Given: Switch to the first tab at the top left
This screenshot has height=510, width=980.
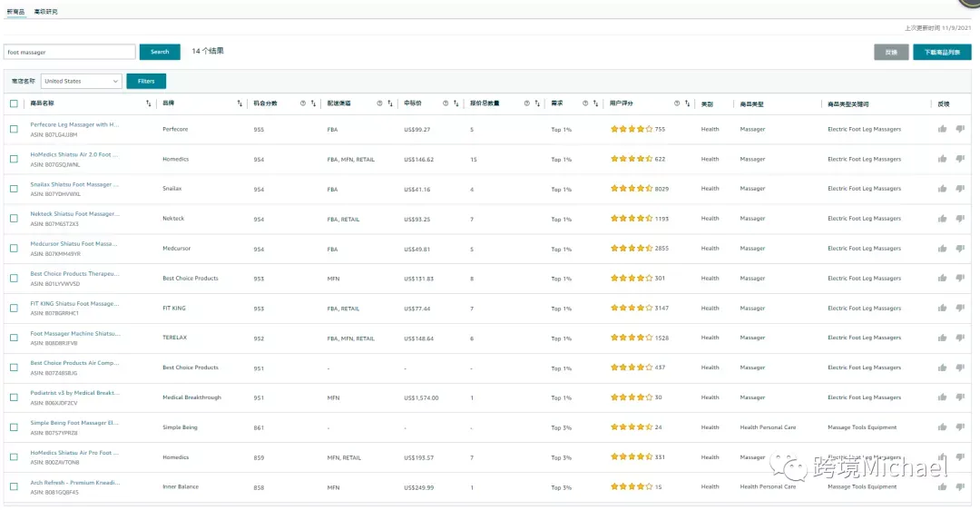Looking at the screenshot, I should (x=15, y=11).
